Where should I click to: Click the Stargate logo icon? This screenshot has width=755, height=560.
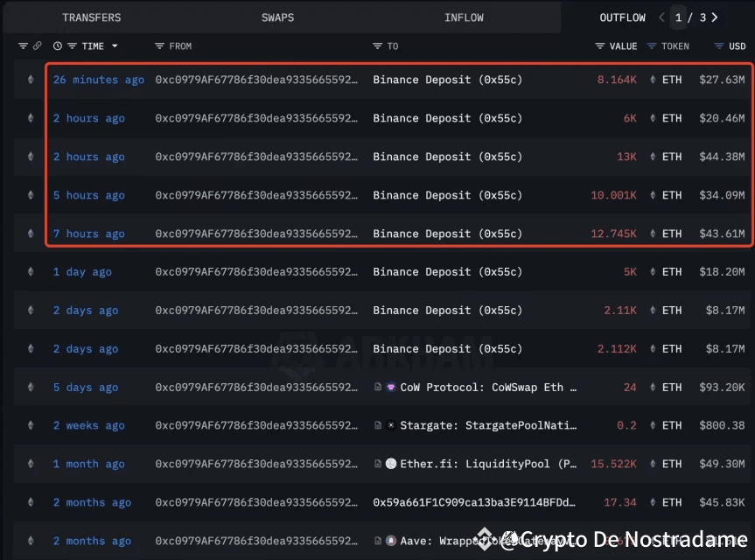(x=390, y=425)
